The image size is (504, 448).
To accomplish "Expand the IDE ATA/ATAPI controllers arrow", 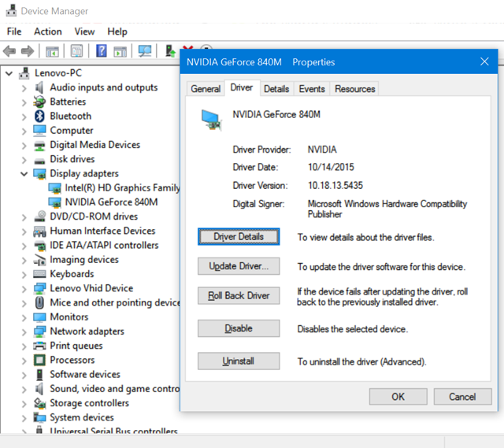I will point(24,246).
